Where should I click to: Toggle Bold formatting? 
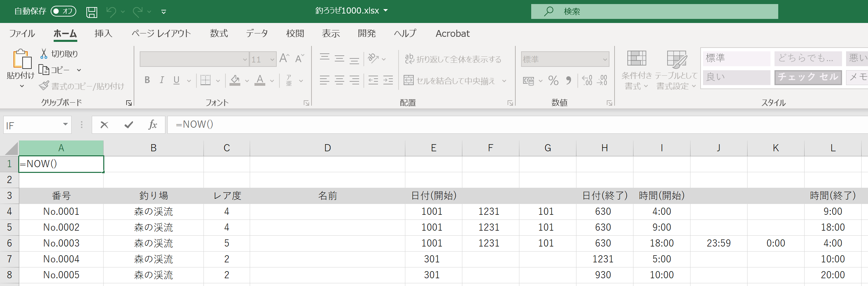[x=147, y=80]
